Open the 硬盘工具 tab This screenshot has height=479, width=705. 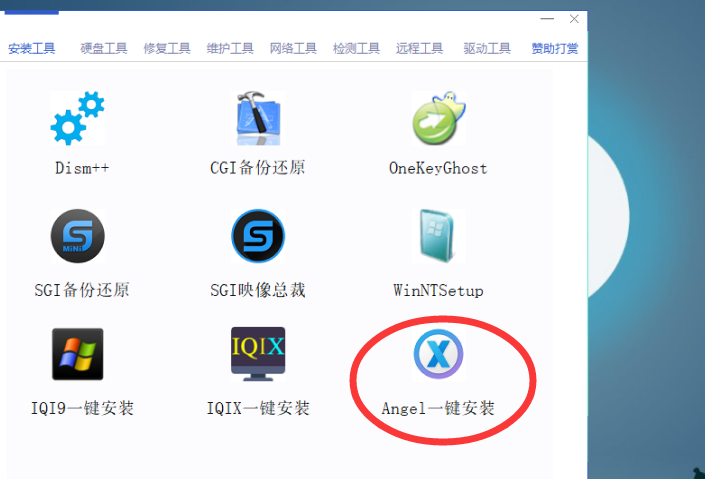tap(104, 49)
